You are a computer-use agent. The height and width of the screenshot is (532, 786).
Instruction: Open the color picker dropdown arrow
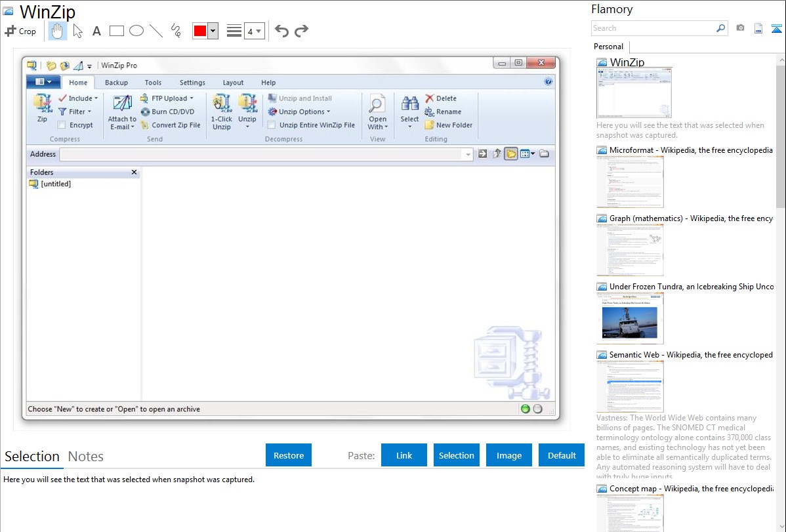tap(213, 31)
